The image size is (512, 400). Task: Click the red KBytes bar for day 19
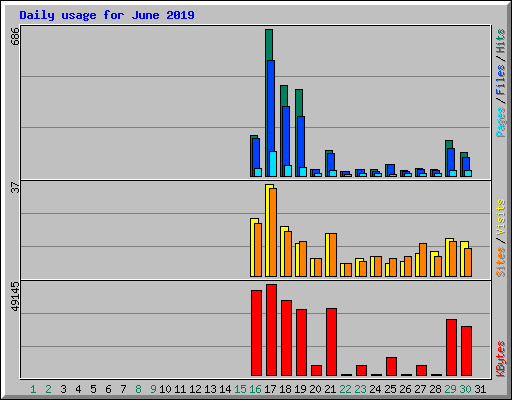coord(301,343)
